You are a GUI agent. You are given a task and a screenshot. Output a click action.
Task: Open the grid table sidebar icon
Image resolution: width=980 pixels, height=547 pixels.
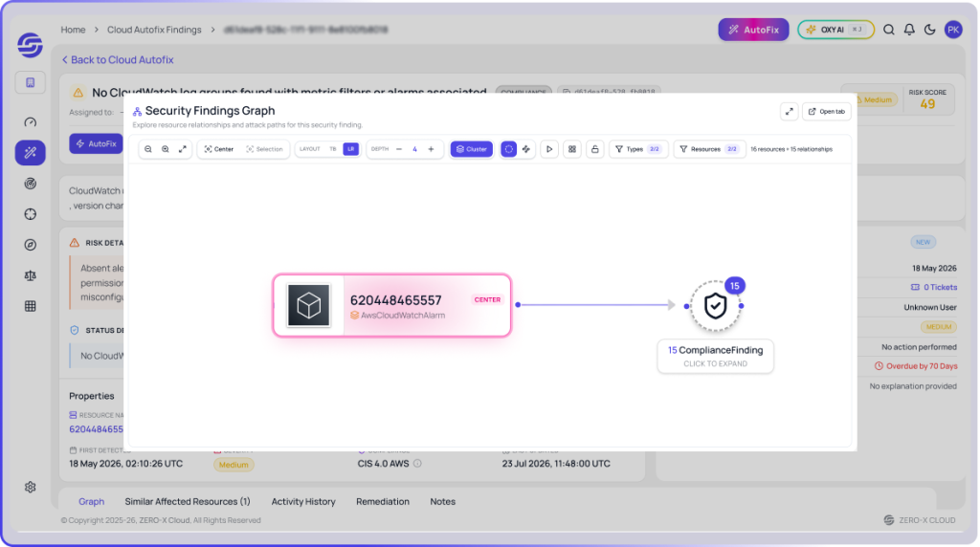[30, 306]
